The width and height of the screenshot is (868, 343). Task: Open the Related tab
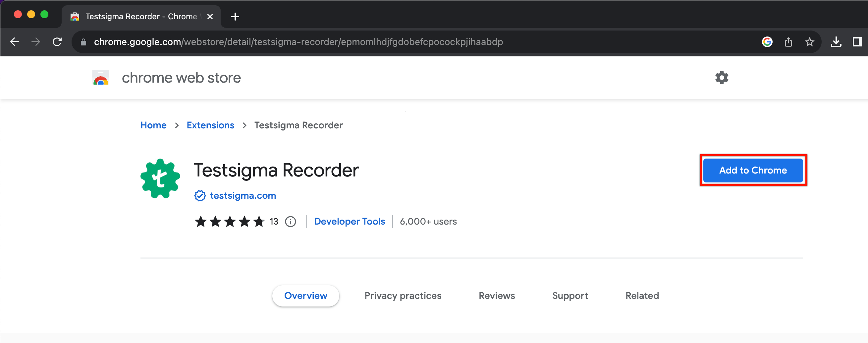click(x=642, y=296)
